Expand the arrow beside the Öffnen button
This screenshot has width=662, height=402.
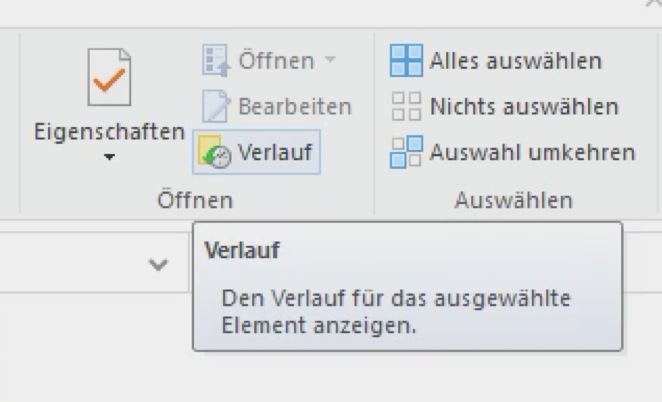coord(331,59)
